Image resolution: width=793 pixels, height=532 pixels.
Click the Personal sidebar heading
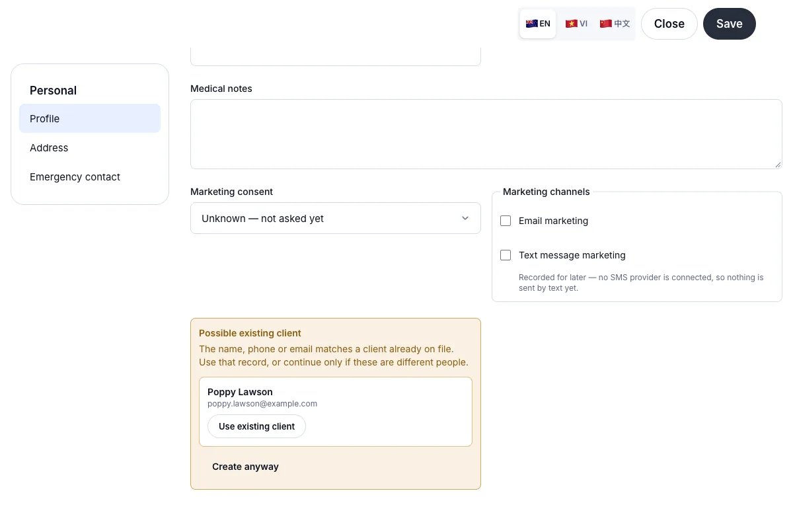coord(53,91)
